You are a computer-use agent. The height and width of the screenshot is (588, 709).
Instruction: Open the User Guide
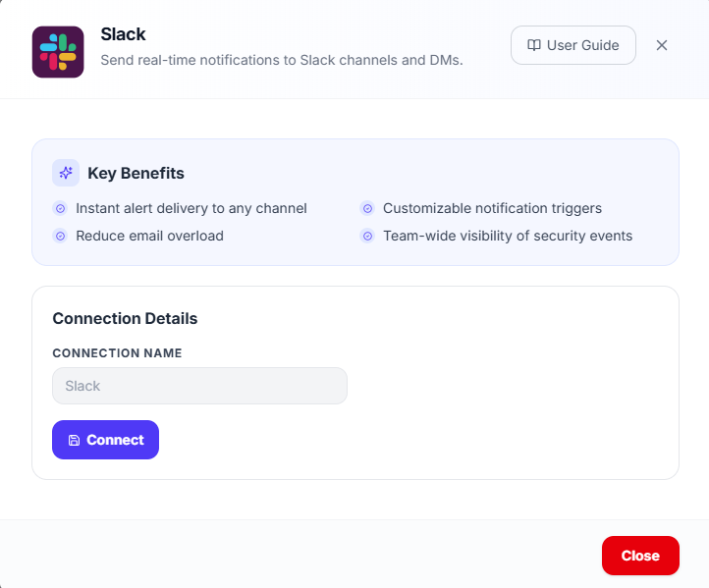[x=573, y=45]
